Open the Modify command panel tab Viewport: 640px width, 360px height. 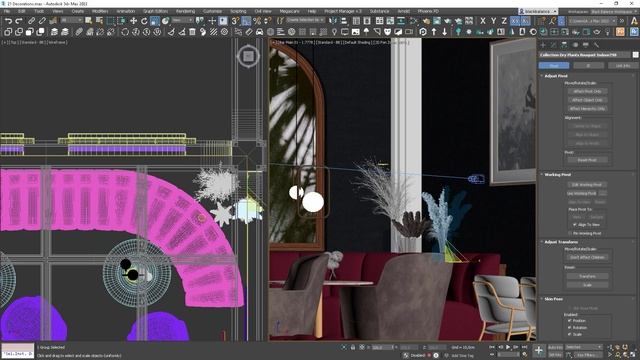tap(553, 44)
